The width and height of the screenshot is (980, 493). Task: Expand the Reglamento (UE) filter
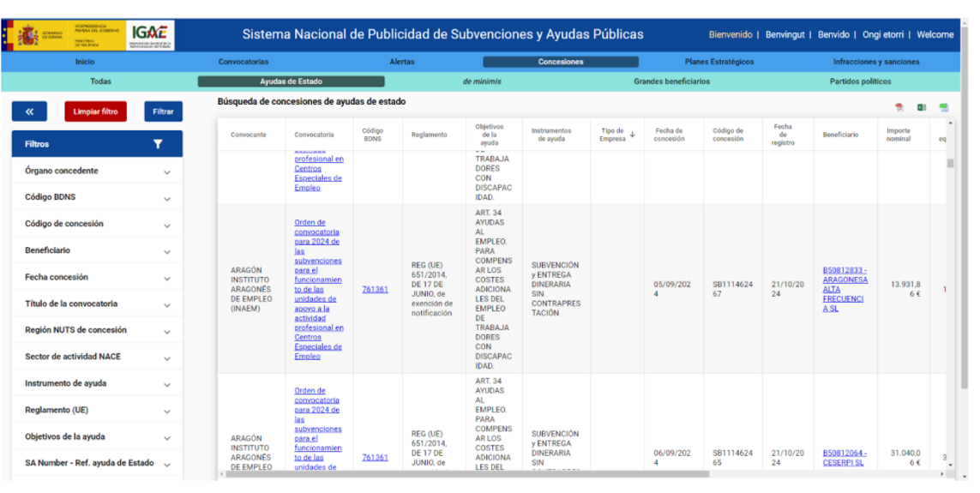click(x=97, y=410)
